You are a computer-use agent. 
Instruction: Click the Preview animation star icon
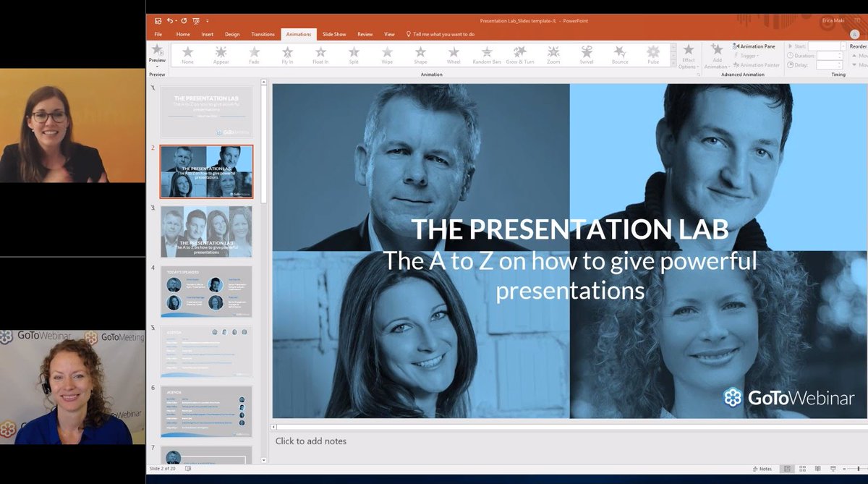point(156,49)
